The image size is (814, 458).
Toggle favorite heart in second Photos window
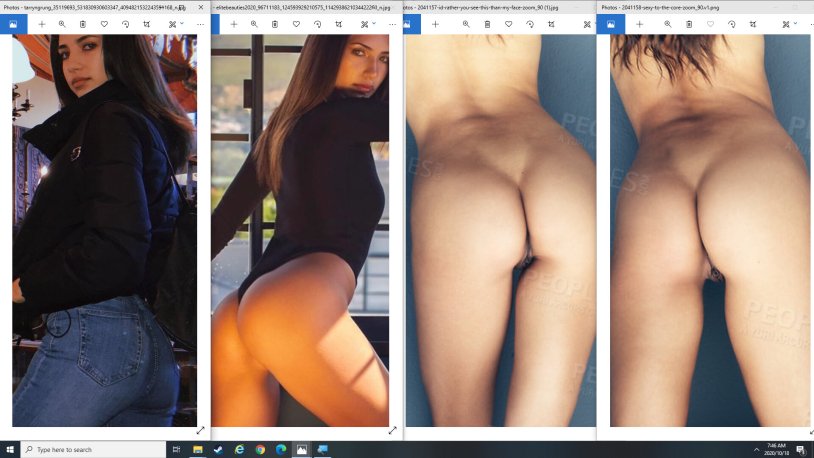click(296, 24)
